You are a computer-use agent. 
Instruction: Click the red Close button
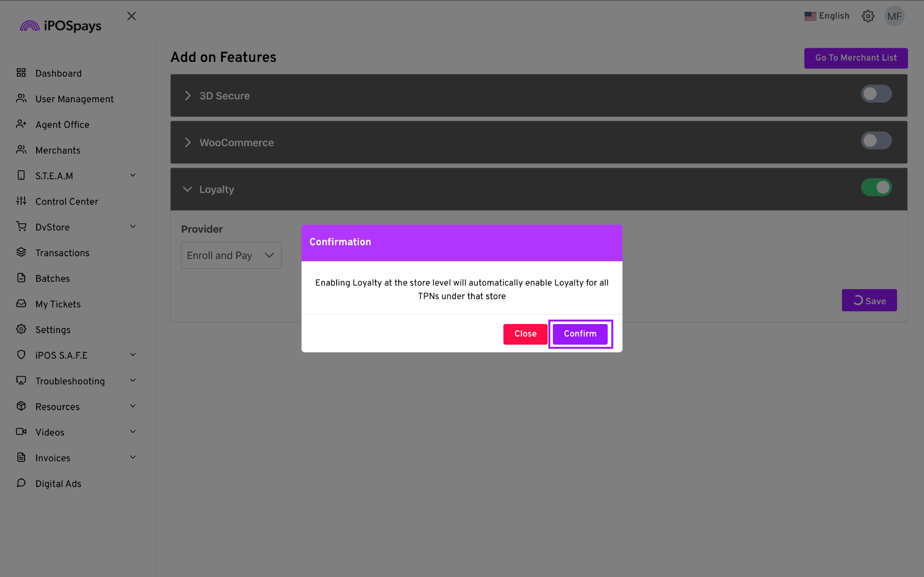tap(525, 334)
